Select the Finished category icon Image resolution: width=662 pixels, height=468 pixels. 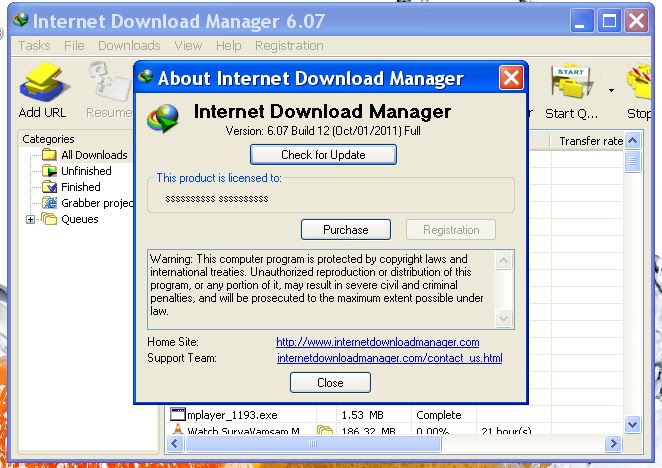(49, 187)
